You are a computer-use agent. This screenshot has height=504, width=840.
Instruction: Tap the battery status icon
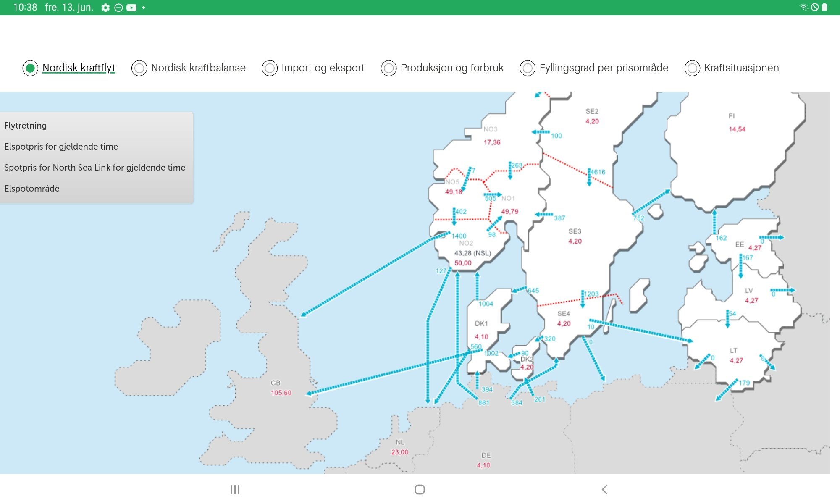point(824,7)
